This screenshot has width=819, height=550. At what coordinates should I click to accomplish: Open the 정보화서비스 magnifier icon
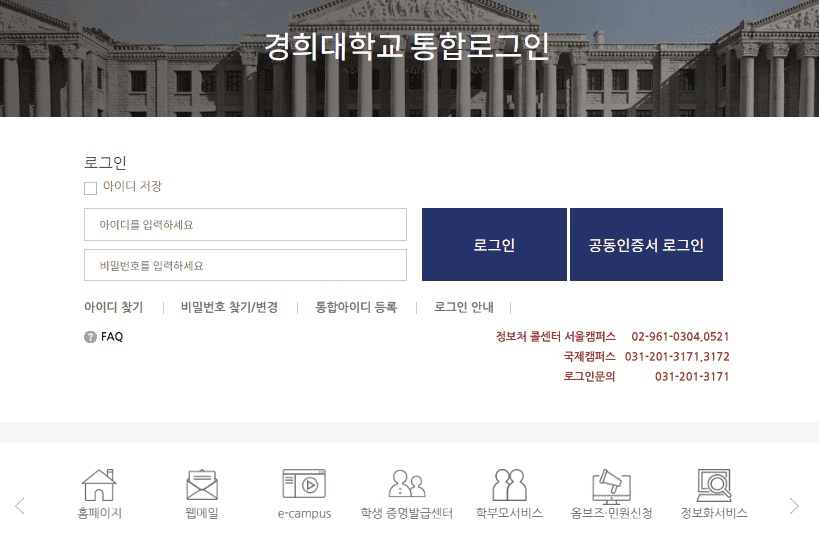click(x=714, y=485)
